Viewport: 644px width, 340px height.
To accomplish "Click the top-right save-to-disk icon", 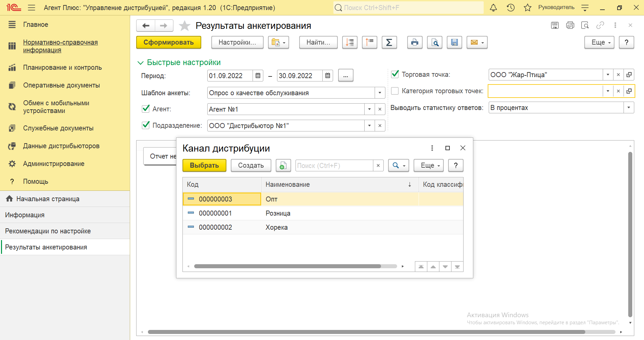I will pyautogui.click(x=555, y=25).
